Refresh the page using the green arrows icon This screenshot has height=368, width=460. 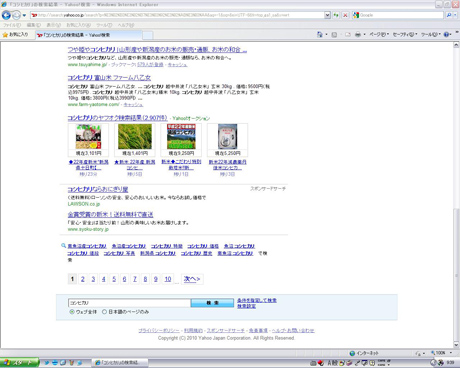[x=336, y=15]
